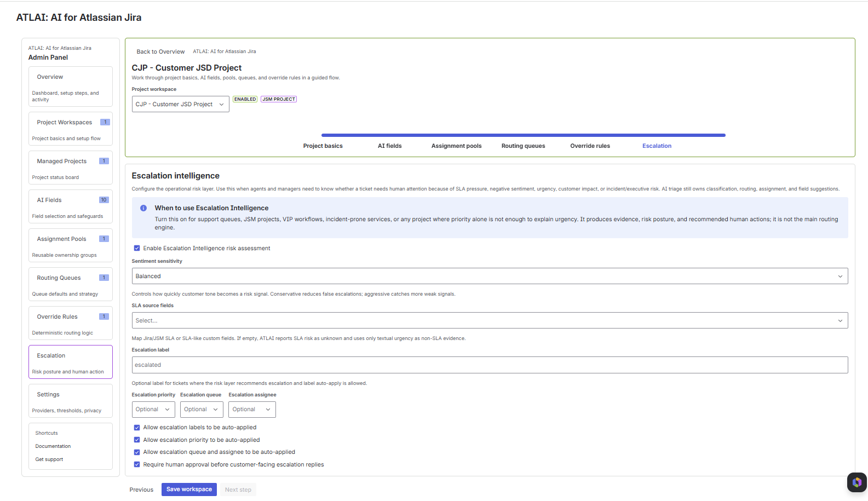This screenshot has width=868, height=501.
Task: Click Back to Overview
Action: [x=160, y=51]
